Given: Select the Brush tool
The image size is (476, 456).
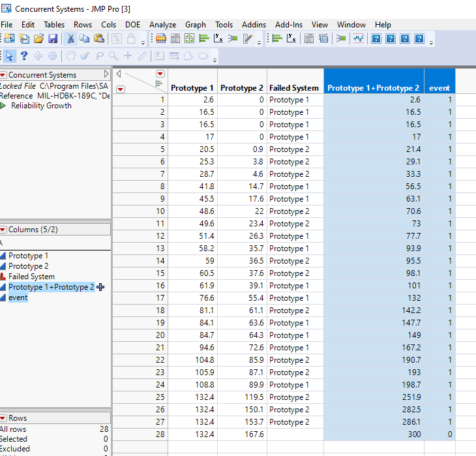Looking at the screenshot, I should coord(85,56).
